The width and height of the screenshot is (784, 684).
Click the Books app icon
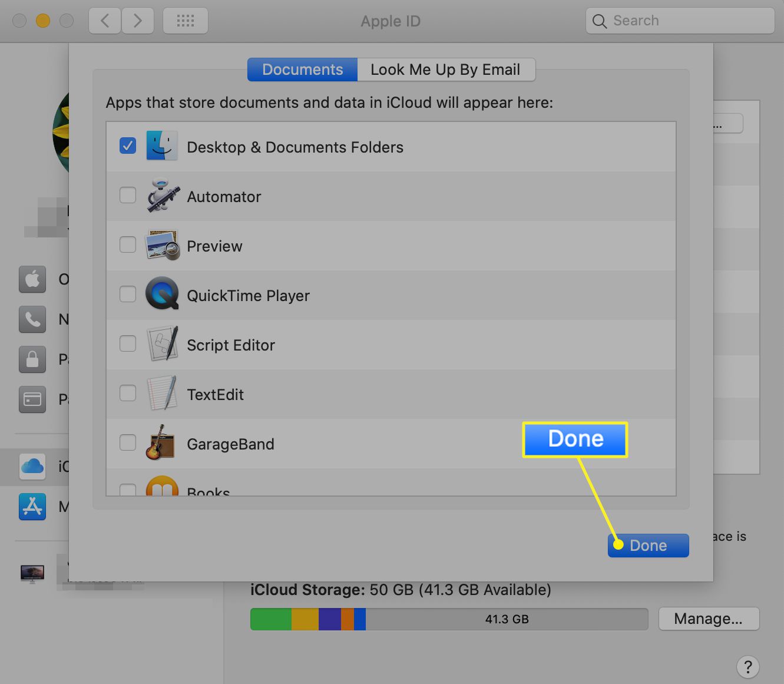coord(162,486)
